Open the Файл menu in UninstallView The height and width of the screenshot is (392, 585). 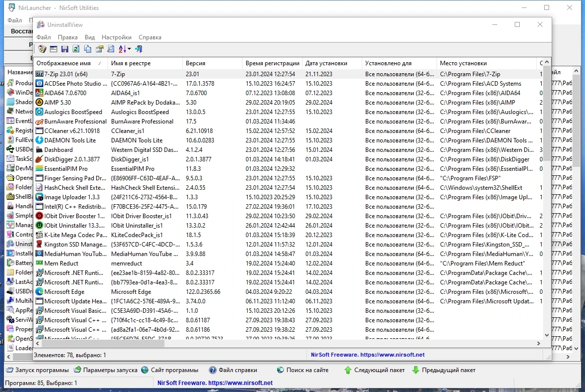click(x=44, y=37)
